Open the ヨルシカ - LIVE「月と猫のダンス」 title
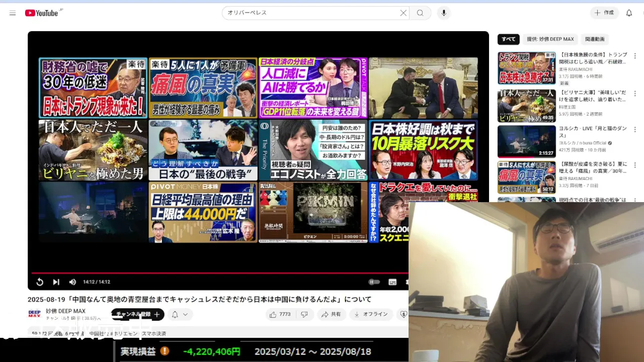This screenshot has height=362, width=644. (x=593, y=132)
